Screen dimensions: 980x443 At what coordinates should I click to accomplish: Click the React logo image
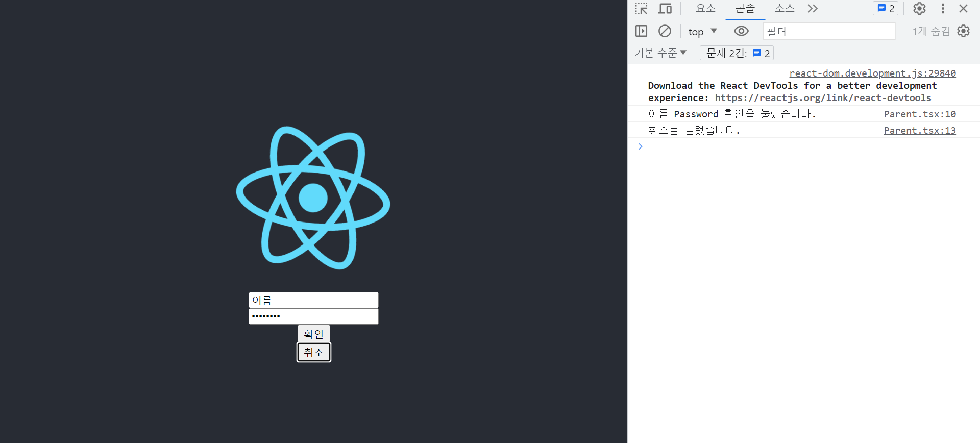point(313,198)
